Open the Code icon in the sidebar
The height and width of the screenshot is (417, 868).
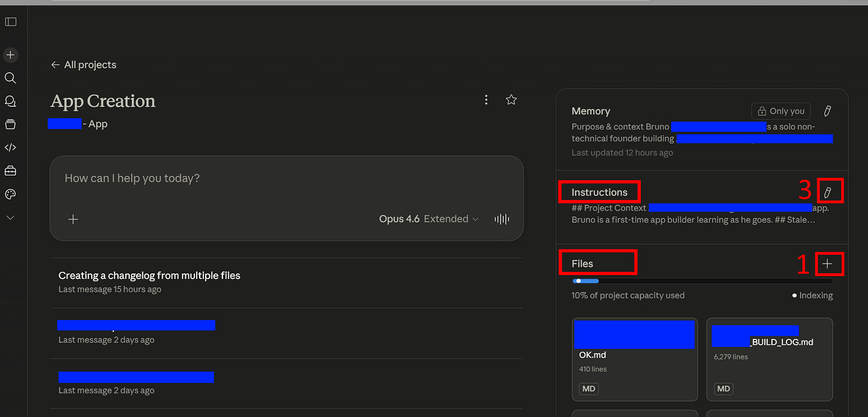(10, 148)
